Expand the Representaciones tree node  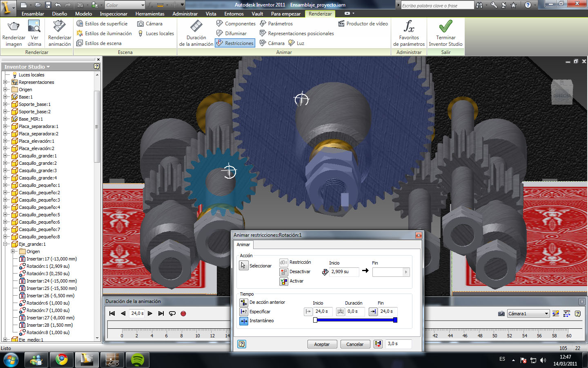click(5, 82)
